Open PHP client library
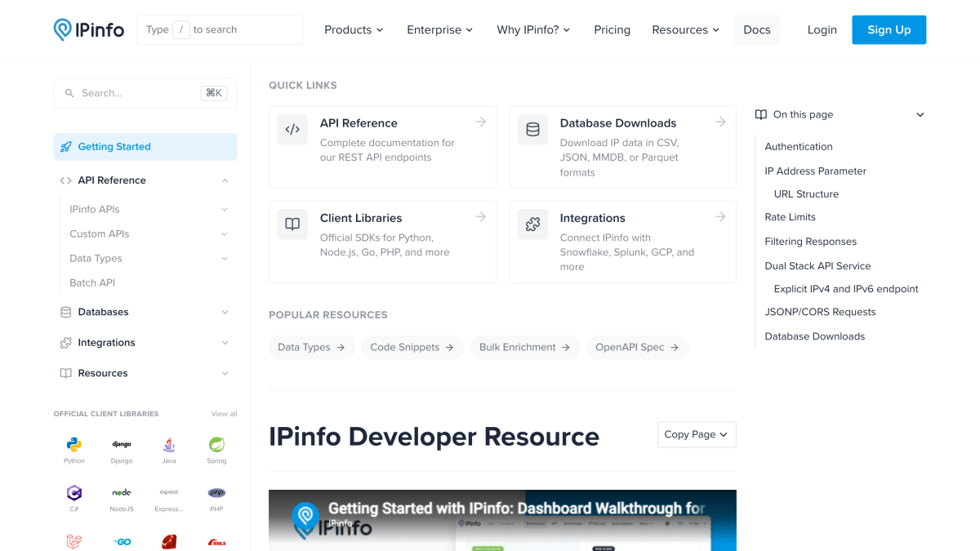The height and width of the screenshot is (551, 980). (216, 498)
